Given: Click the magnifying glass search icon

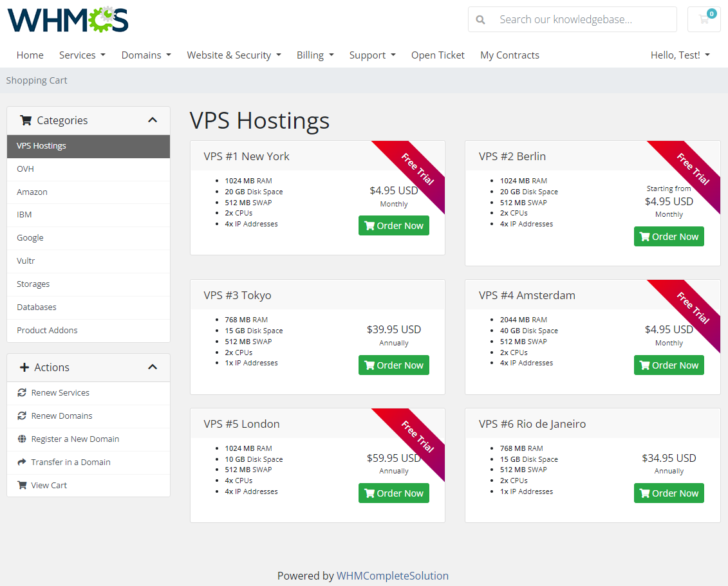Looking at the screenshot, I should click(x=481, y=20).
